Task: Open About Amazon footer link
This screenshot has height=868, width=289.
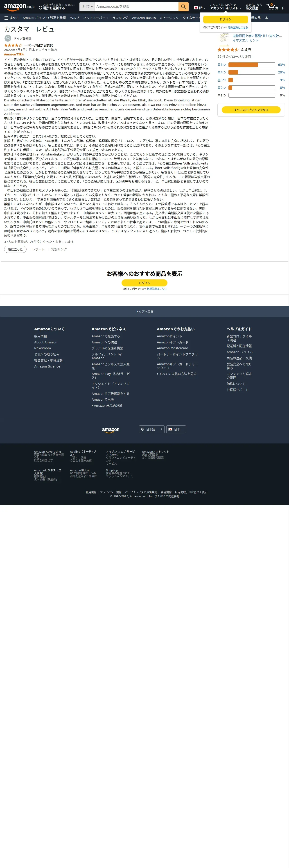Action: 46,342
